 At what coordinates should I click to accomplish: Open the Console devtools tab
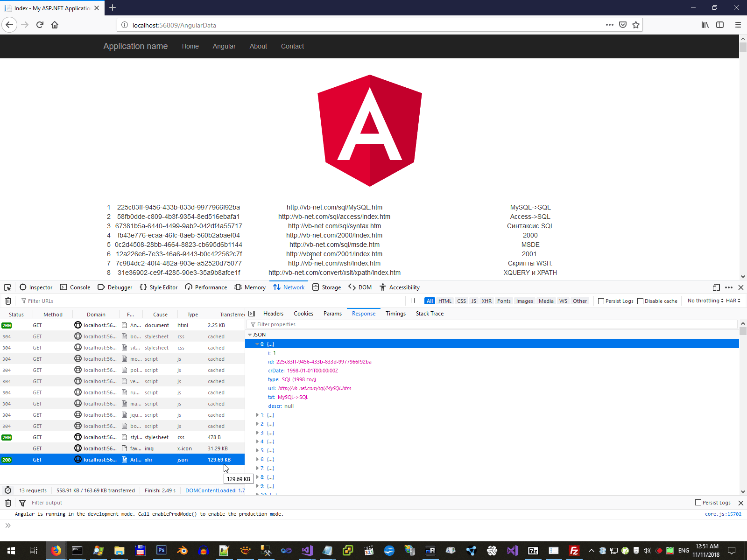75,287
